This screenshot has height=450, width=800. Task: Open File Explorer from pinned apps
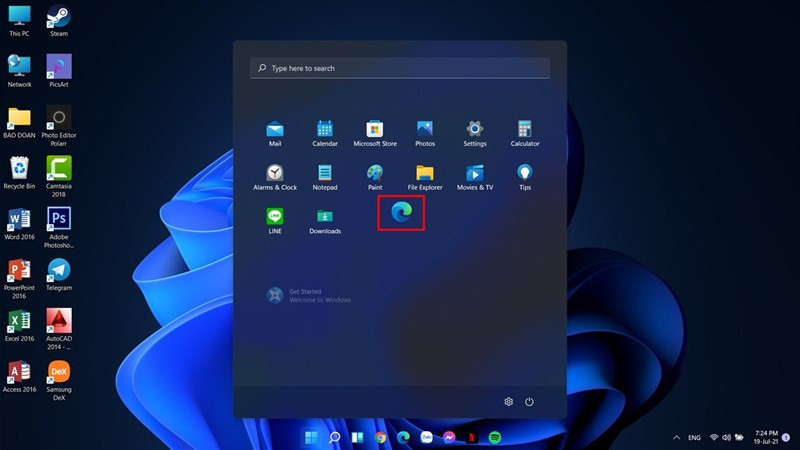pyautogui.click(x=425, y=178)
